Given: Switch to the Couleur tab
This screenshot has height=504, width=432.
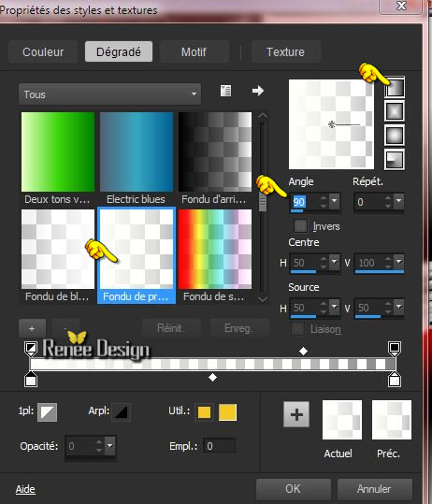Looking at the screenshot, I should tap(43, 51).
